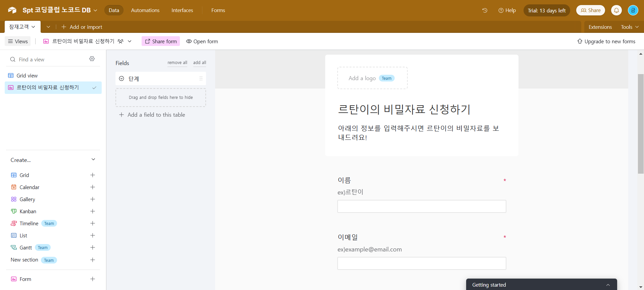The image size is (644, 290).
Task: Open Extensions panel
Action: click(600, 27)
